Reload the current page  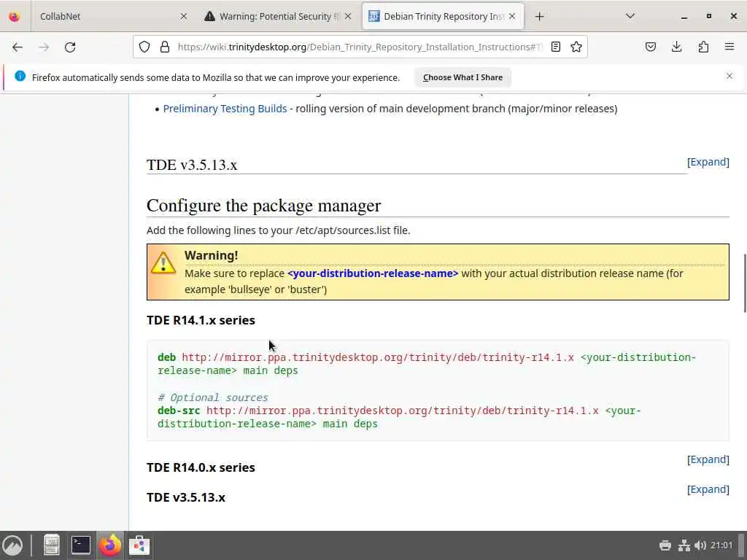70,47
